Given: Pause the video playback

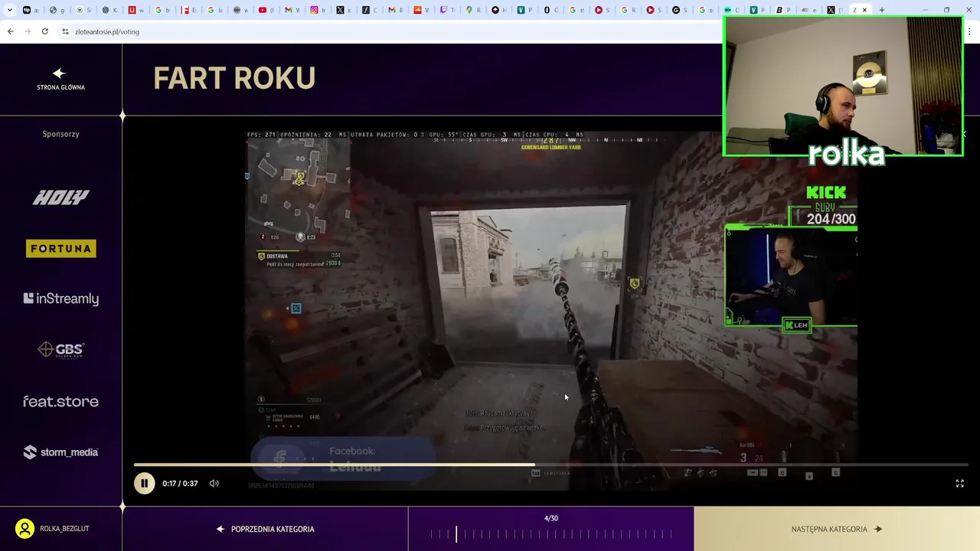Looking at the screenshot, I should coord(144,483).
